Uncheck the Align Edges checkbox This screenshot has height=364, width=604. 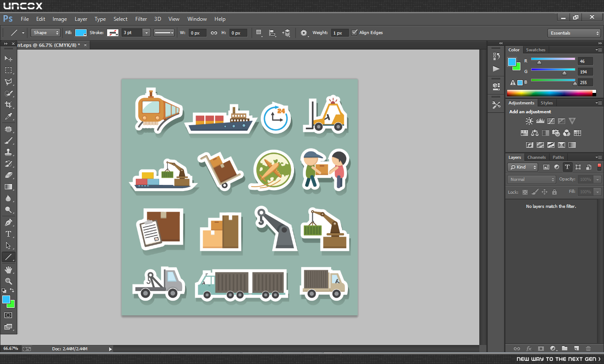click(354, 33)
